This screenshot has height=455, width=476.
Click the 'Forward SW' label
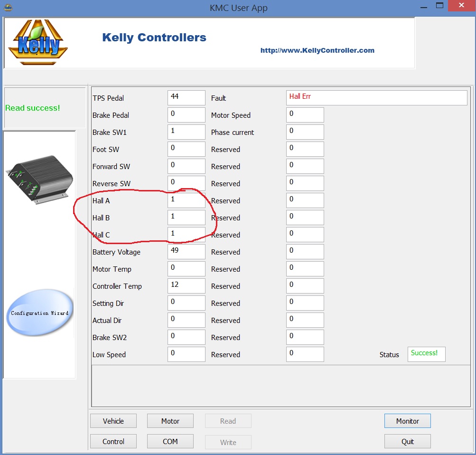(x=111, y=166)
